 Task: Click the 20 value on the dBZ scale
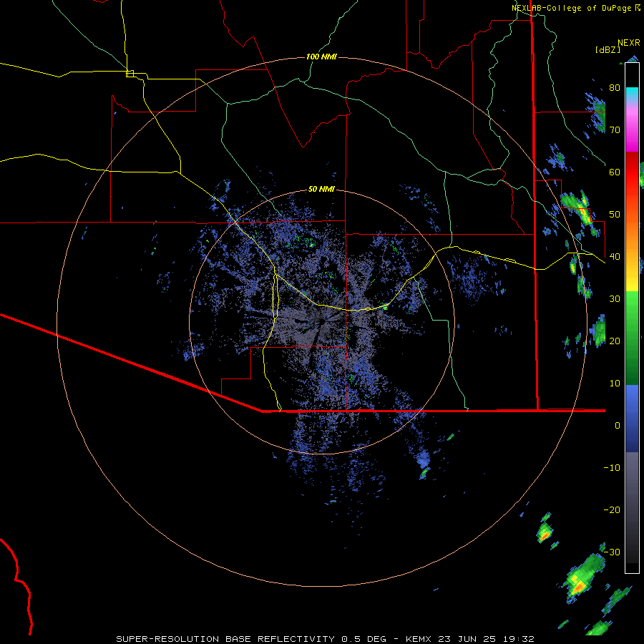615,341
